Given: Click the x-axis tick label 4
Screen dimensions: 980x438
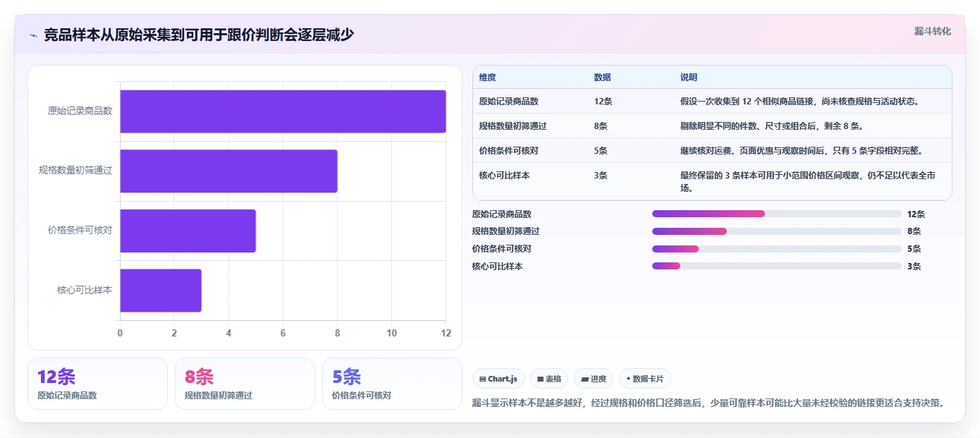Looking at the screenshot, I should tap(228, 333).
